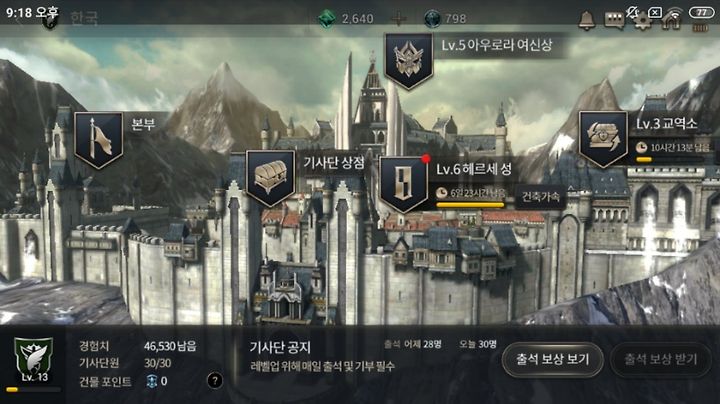The height and width of the screenshot is (404, 720).
Task: Open notifications with the bell icon
Action: click(586, 20)
